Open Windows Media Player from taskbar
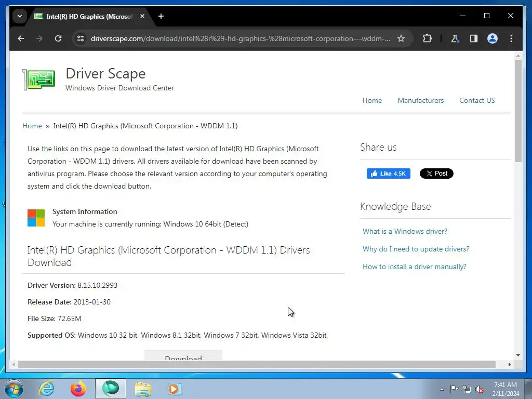 (x=175, y=389)
